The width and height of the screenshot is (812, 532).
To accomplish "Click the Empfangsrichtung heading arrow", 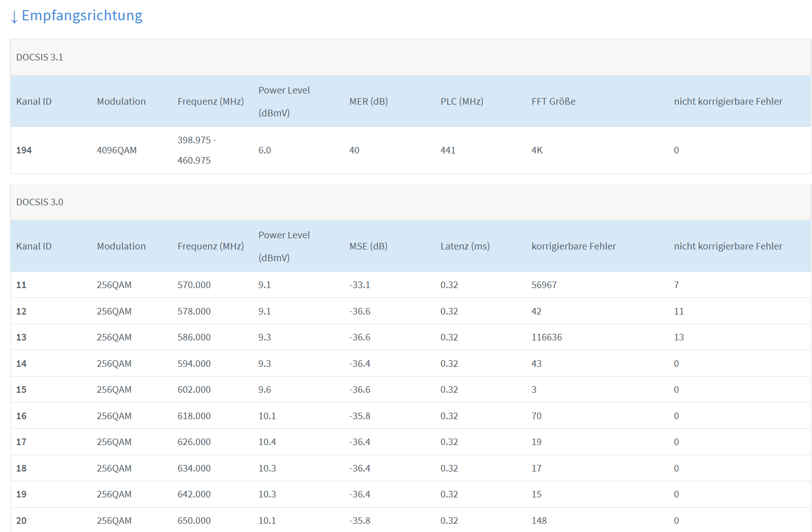I will pos(14,16).
